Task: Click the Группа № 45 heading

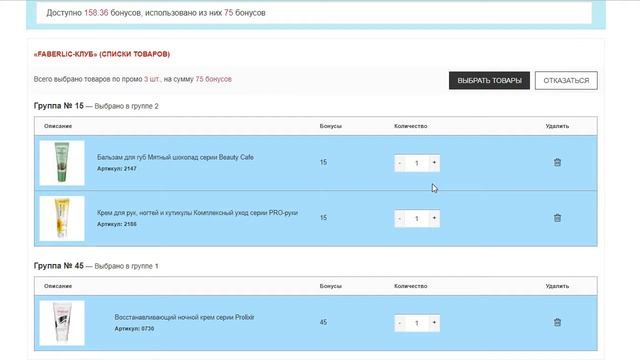Action: point(58,266)
